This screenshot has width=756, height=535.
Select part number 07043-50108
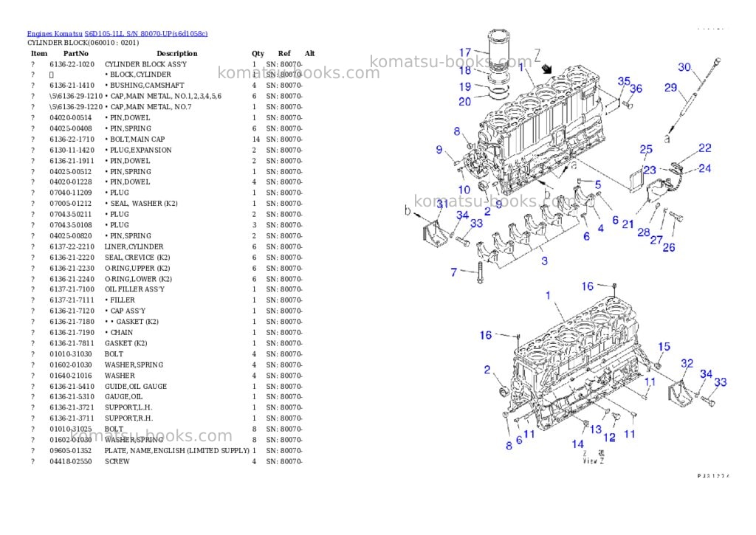pyautogui.click(x=70, y=225)
